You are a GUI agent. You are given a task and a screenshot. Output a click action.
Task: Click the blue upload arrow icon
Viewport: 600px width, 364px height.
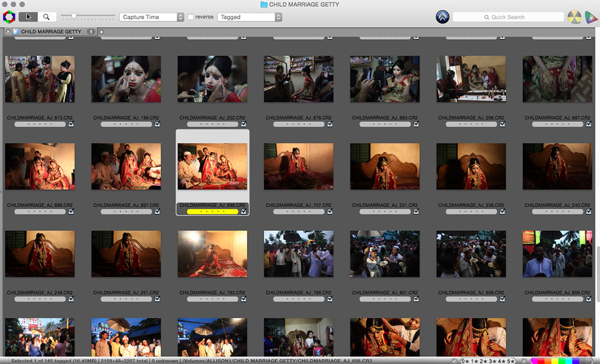(442, 17)
